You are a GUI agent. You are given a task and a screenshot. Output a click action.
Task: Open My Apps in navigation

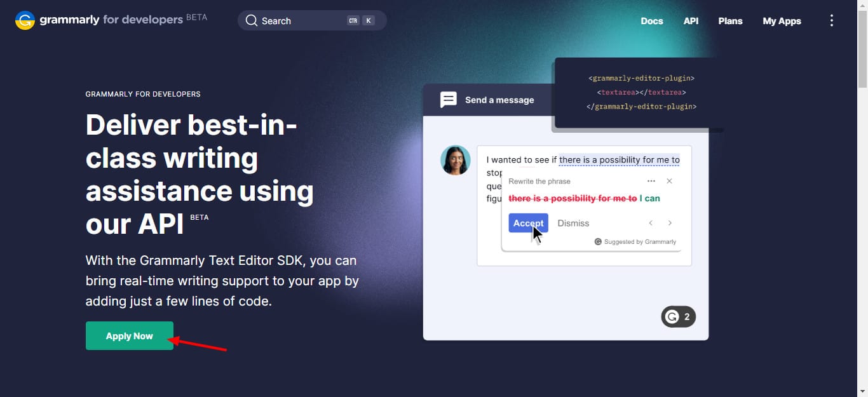pos(782,21)
